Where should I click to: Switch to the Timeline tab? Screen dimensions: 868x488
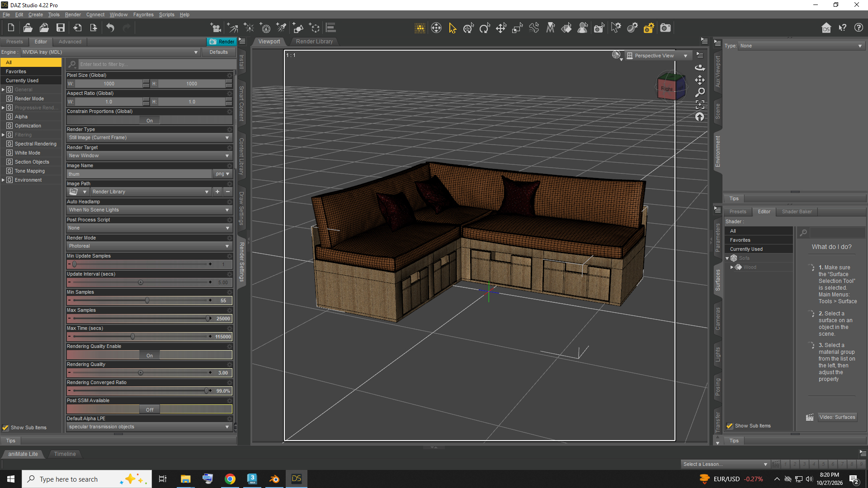pyautogui.click(x=65, y=454)
